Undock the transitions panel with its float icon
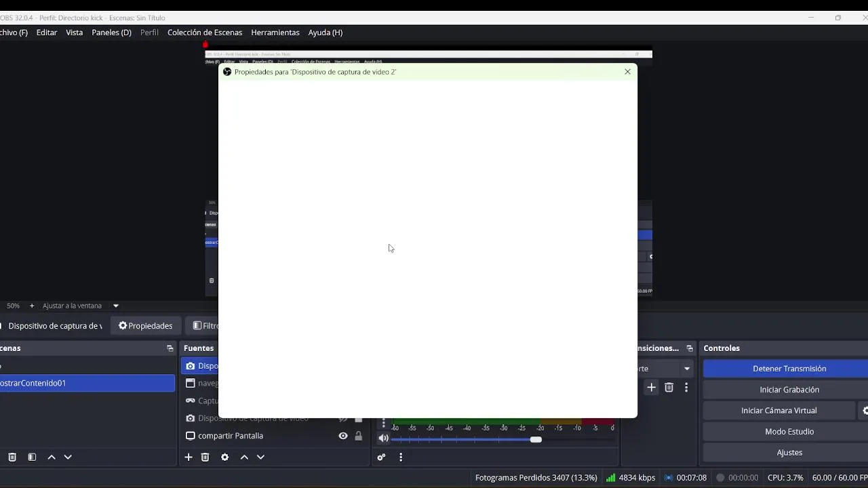This screenshot has height=488, width=868. coord(690,348)
